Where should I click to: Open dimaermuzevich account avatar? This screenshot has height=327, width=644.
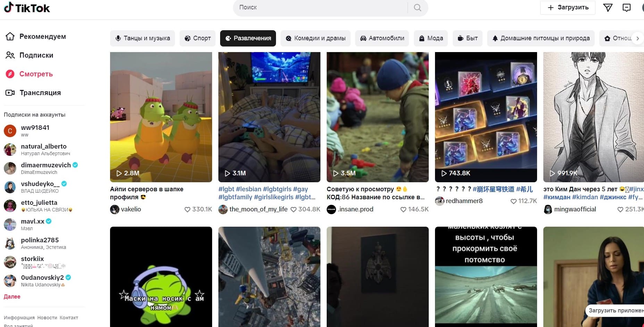(10, 168)
